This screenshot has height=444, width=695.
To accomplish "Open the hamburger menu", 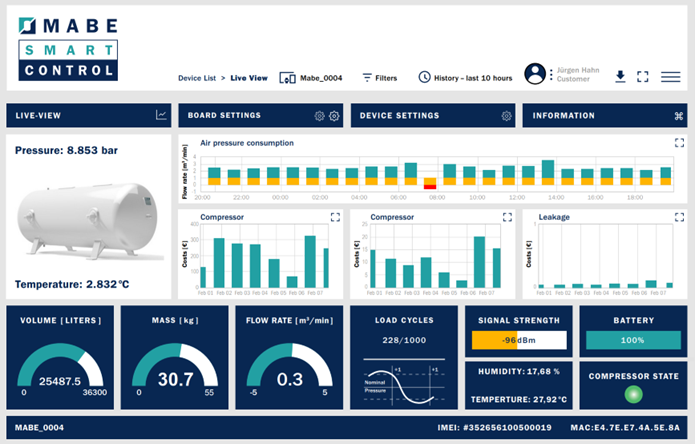I will point(671,76).
